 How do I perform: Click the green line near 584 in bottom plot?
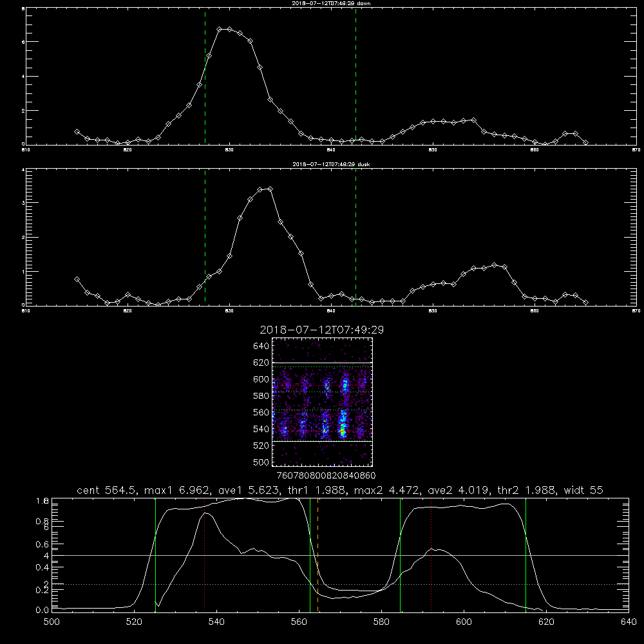click(x=400, y=555)
